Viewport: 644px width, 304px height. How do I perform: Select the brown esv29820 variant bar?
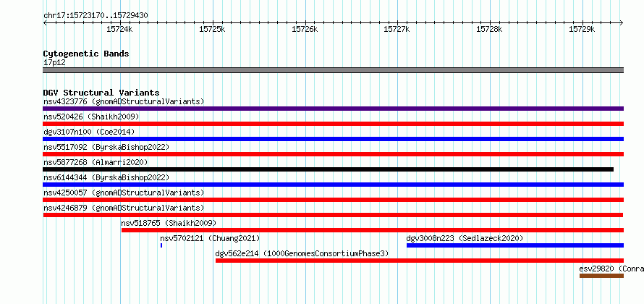click(602, 276)
